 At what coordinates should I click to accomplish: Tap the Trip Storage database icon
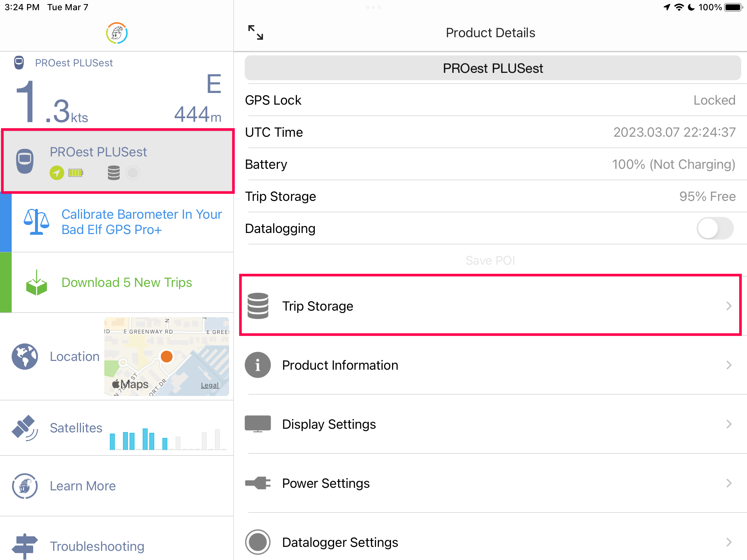pos(258,306)
